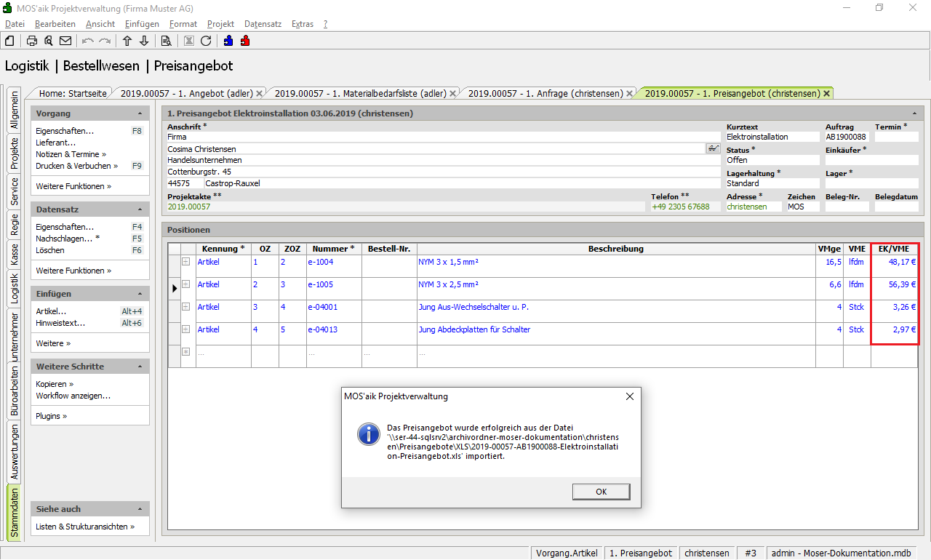Collapse the Vorgang panel section
Image resolution: width=931 pixels, height=560 pixels.
point(140,113)
